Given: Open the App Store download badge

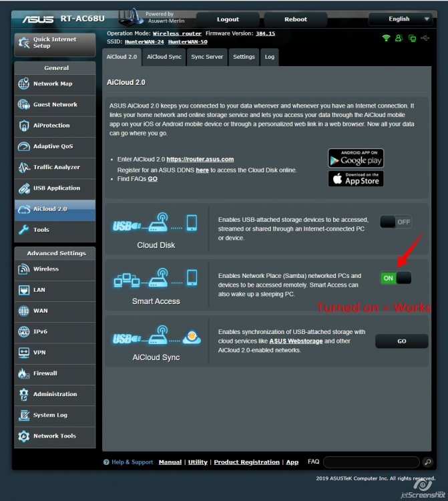Looking at the screenshot, I should pyautogui.click(x=356, y=178).
